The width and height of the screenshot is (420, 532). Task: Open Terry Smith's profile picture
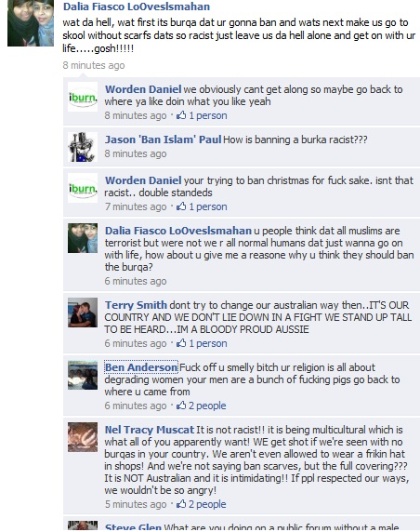[83, 313]
